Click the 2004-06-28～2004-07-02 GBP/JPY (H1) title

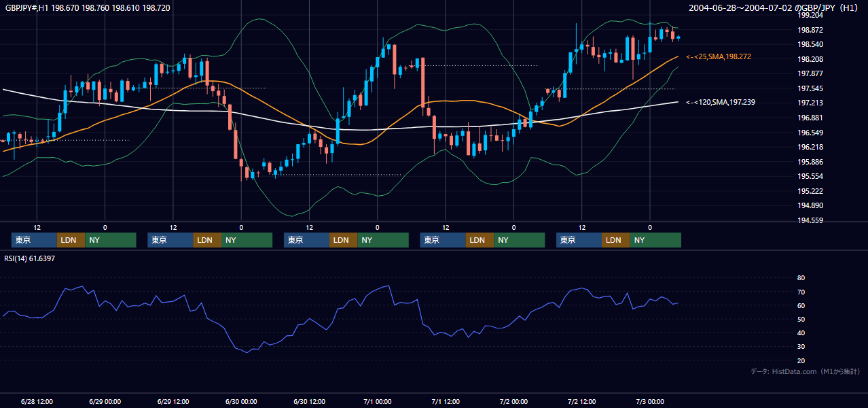(774, 7)
